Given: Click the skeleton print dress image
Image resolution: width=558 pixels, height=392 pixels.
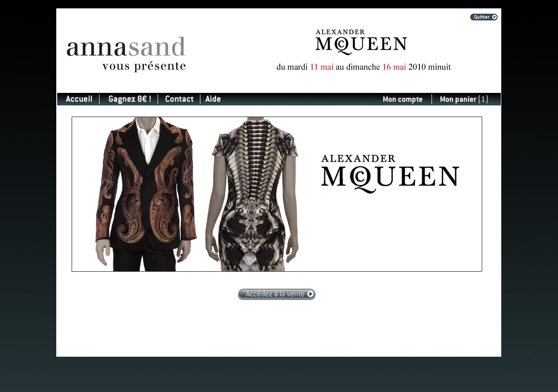Looking at the screenshot, I should (x=252, y=194).
